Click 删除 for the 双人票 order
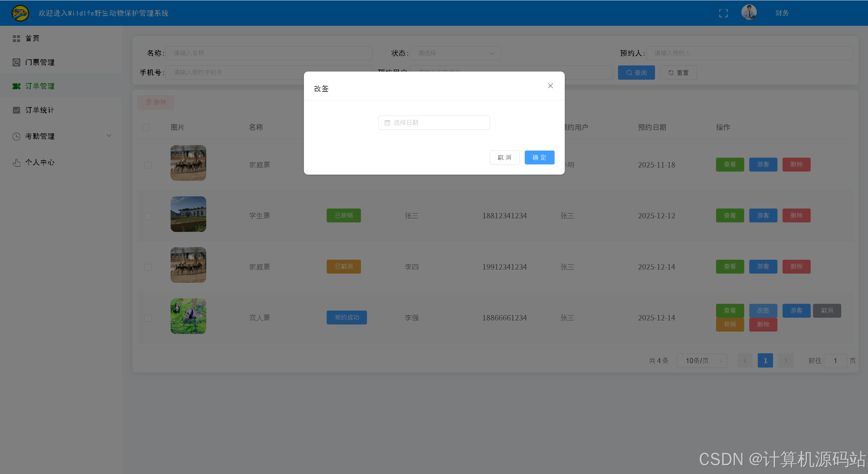 pyautogui.click(x=763, y=324)
